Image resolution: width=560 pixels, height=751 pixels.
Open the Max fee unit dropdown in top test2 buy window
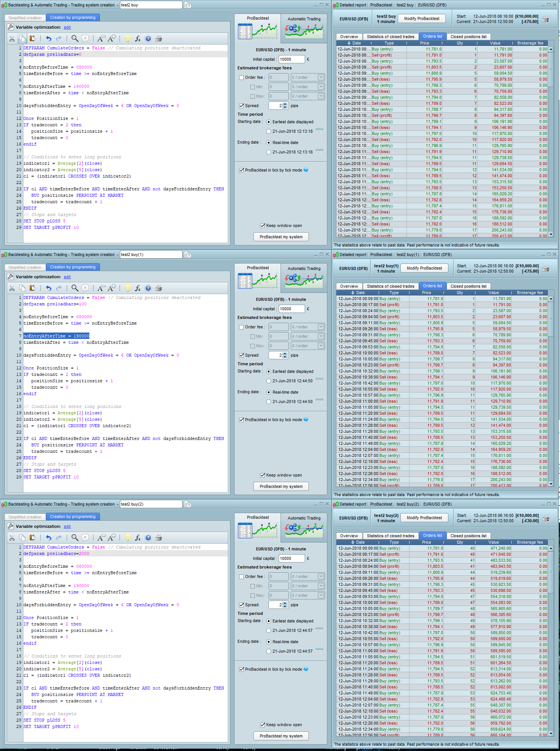308,96
